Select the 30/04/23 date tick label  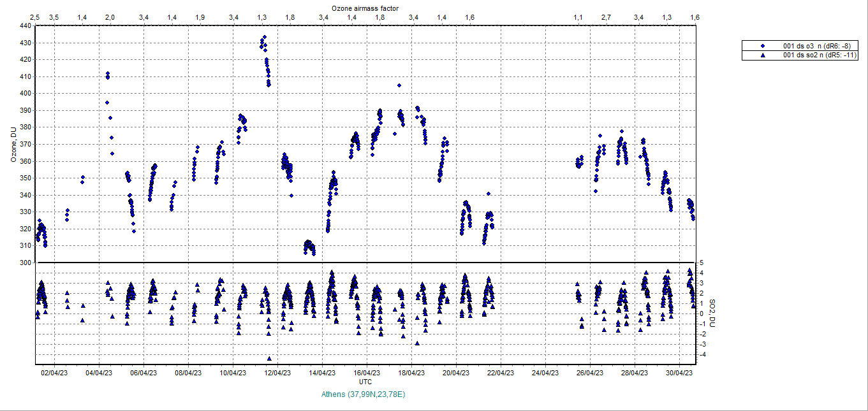click(680, 373)
